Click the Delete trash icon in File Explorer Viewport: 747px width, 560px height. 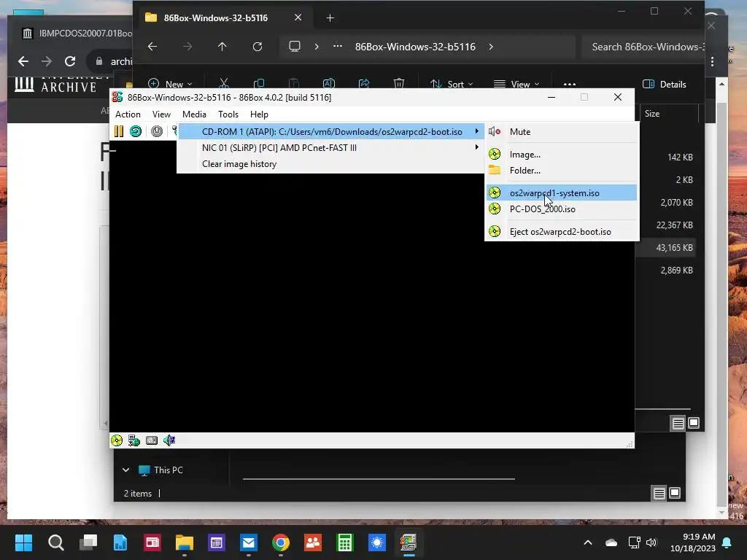pyautogui.click(x=399, y=84)
